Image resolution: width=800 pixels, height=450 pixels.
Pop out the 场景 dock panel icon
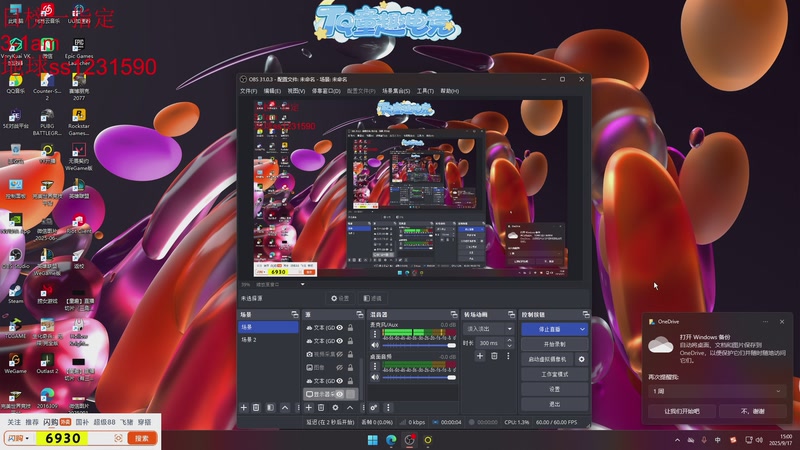click(x=294, y=314)
